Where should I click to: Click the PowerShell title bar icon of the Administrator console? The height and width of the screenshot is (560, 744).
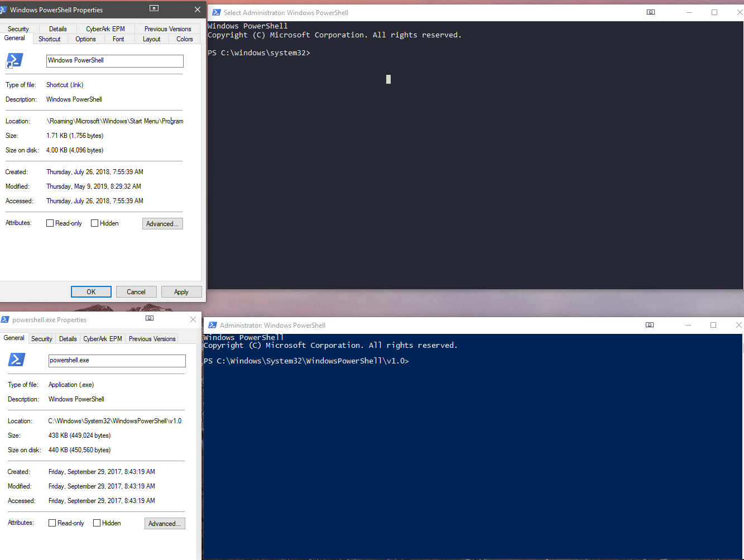click(213, 324)
